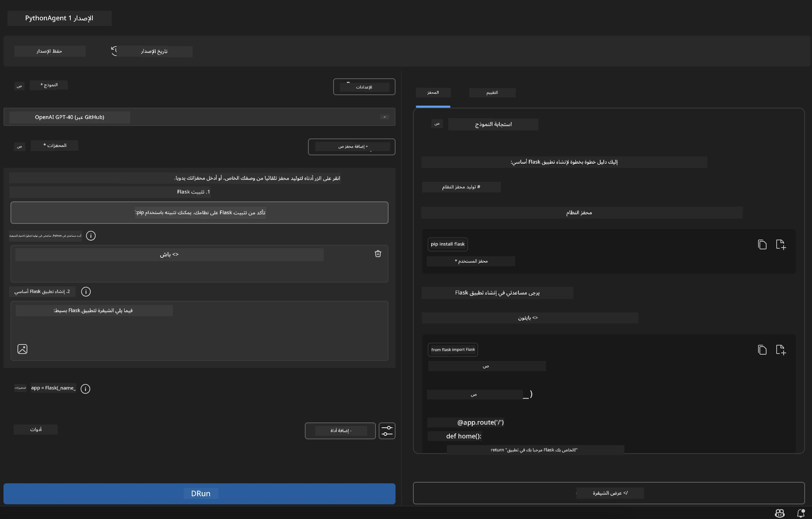Viewport: 812px width, 519px height.
Task: Click the step-by-step Flask guide intro sentence
Action: (x=564, y=162)
